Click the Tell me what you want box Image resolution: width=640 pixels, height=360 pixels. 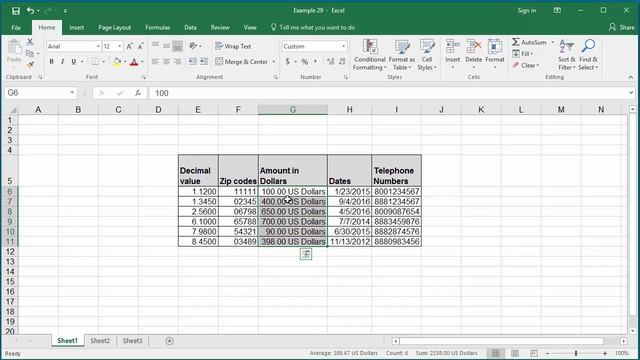pyautogui.click(x=313, y=27)
